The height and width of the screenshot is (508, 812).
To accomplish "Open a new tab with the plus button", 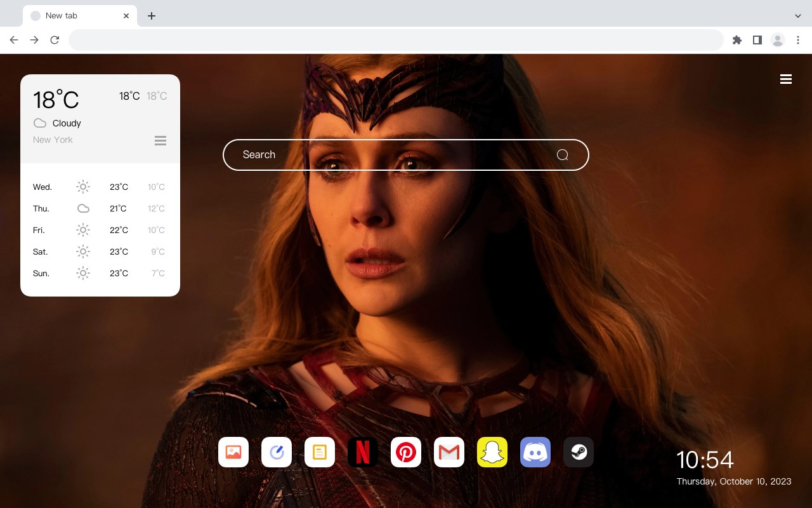I will (151, 16).
